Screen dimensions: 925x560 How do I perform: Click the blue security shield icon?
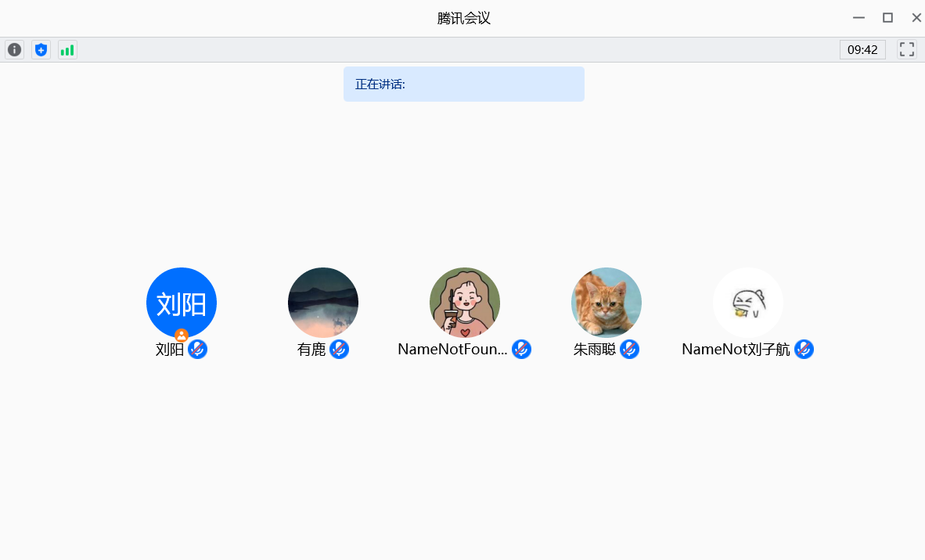click(41, 50)
